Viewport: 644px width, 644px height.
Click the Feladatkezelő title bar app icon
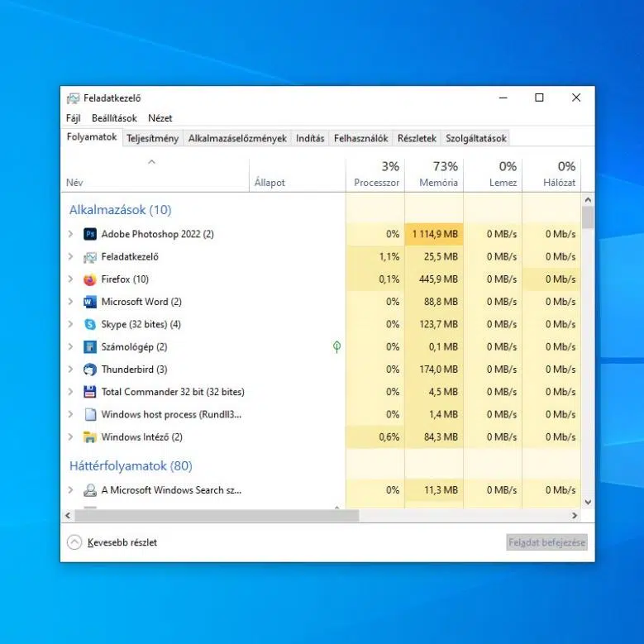(x=73, y=98)
